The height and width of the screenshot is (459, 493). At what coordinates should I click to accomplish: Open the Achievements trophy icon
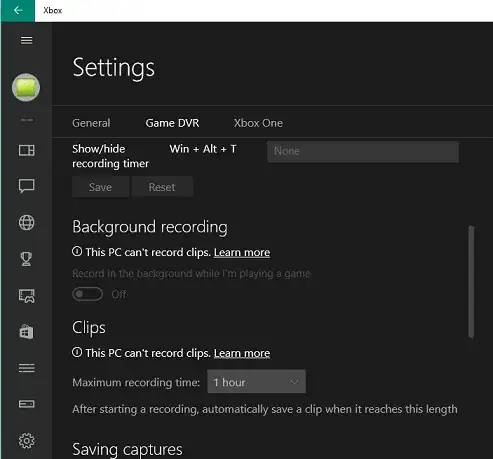click(27, 259)
